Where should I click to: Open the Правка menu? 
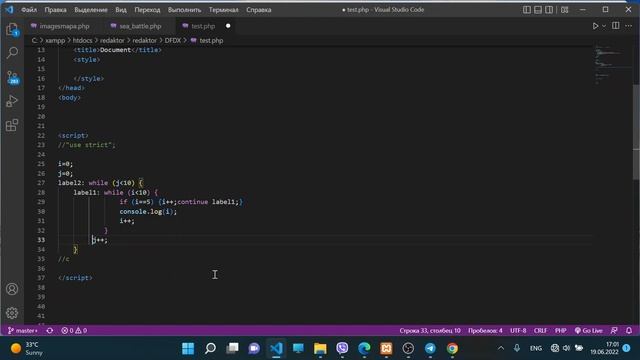click(56, 9)
